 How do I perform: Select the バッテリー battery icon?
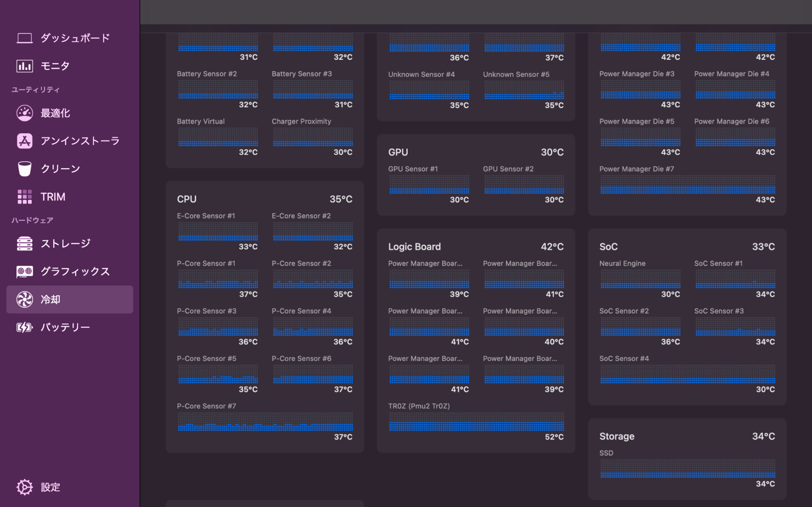point(24,327)
